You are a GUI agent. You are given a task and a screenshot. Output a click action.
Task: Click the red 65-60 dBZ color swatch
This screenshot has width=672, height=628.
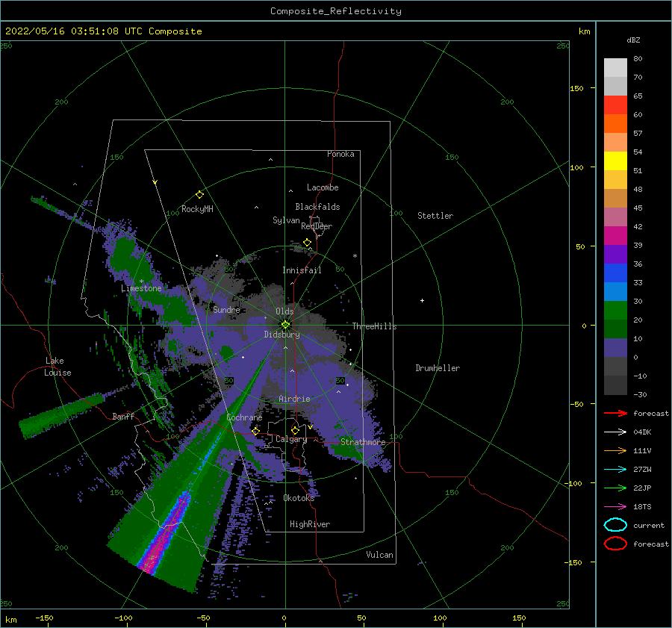[x=615, y=105]
